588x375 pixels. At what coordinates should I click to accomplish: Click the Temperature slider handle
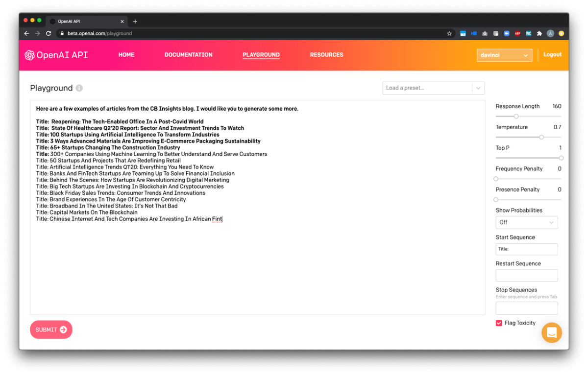pyautogui.click(x=541, y=137)
